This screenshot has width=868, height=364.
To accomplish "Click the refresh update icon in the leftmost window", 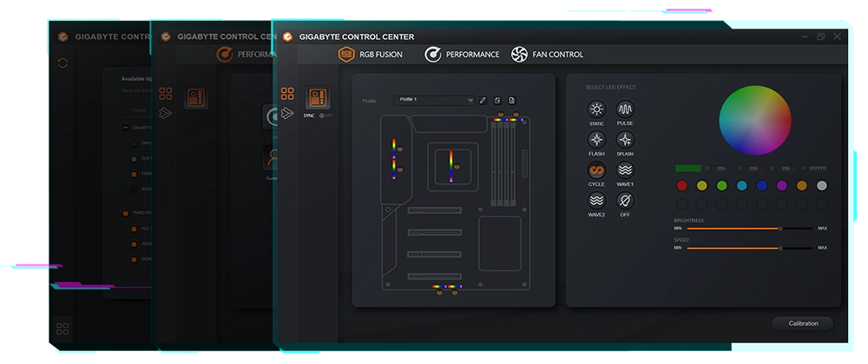I will point(62,63).
